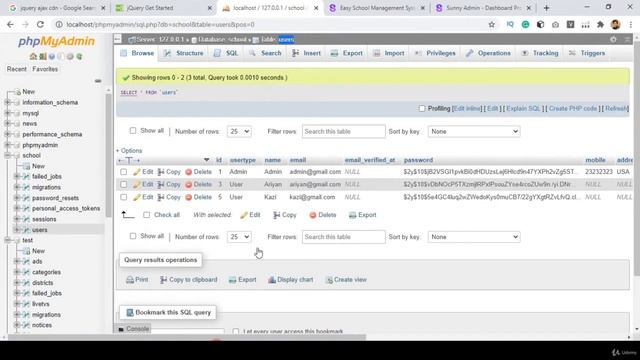This screenshot has height=360, width=640.
Task: Switch to jQuery Get Started browser tab
Action: coord(163,8)
